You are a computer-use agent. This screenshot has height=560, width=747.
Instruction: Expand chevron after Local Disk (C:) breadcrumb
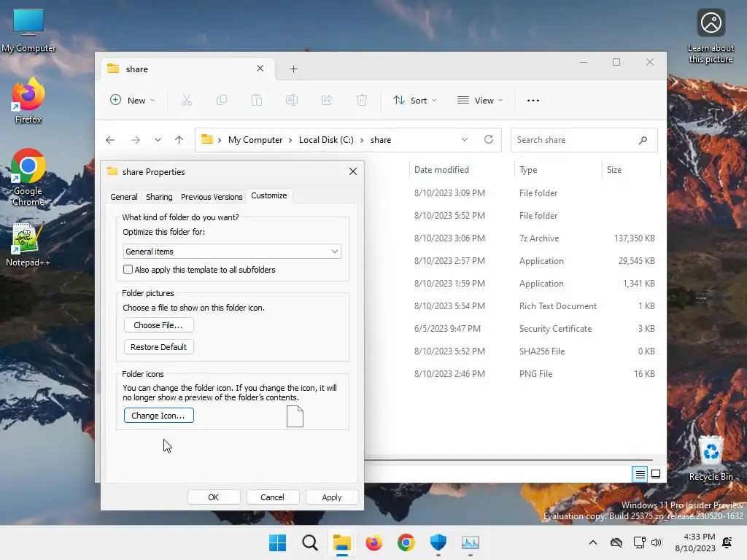362,140
